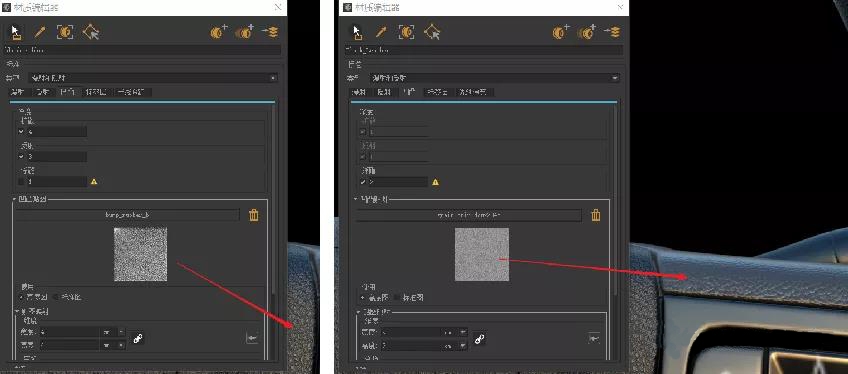Click the yellow warning triangle in left editor
Image resolution: width=848 pixels, height=374 pixels.
94,182
